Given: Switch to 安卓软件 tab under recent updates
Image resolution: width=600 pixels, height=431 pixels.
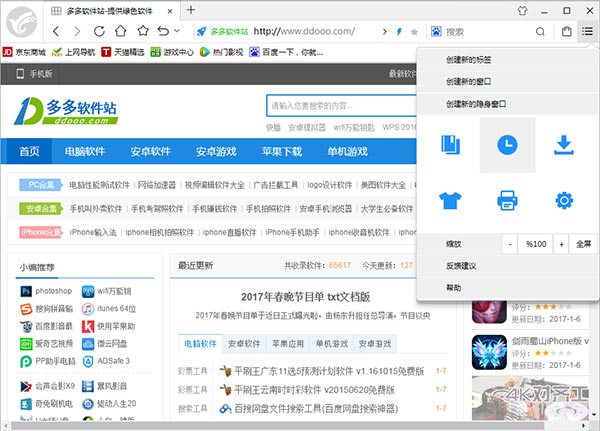Looking at the screenshot, I should coord(244,344).
